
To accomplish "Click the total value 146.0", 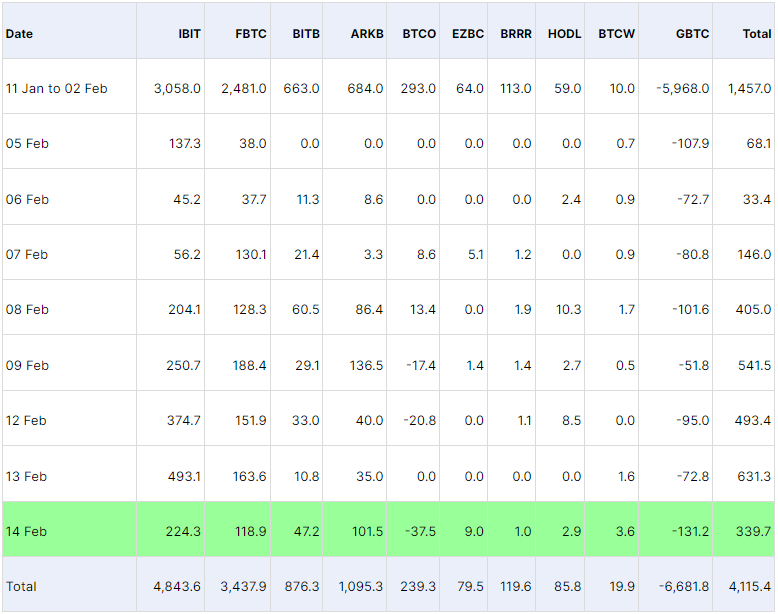I will pyautogui.click(x=754, y=255).
